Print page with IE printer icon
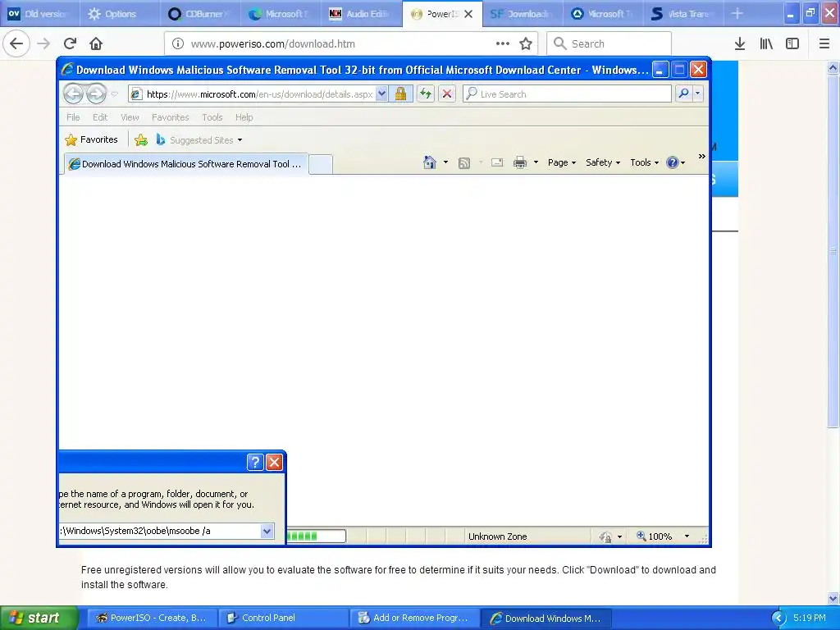 (519, 162)
